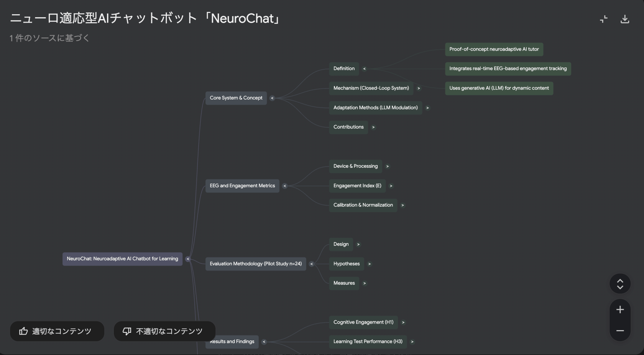The image size is (644, 355).
Task: Download the mind map image
Action: pyautogui.click(x=625, y=19)
